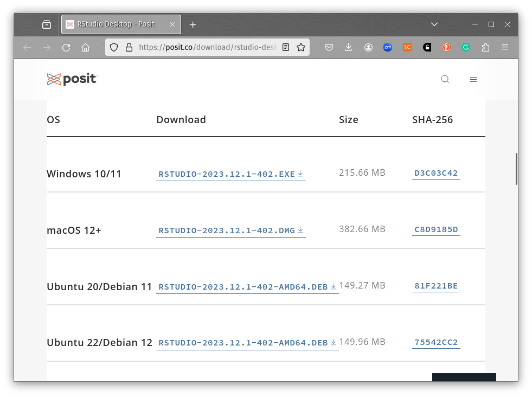Screen dimensions: 532x397
Task: Open the Firefox application menu
Action: (505, 48)
